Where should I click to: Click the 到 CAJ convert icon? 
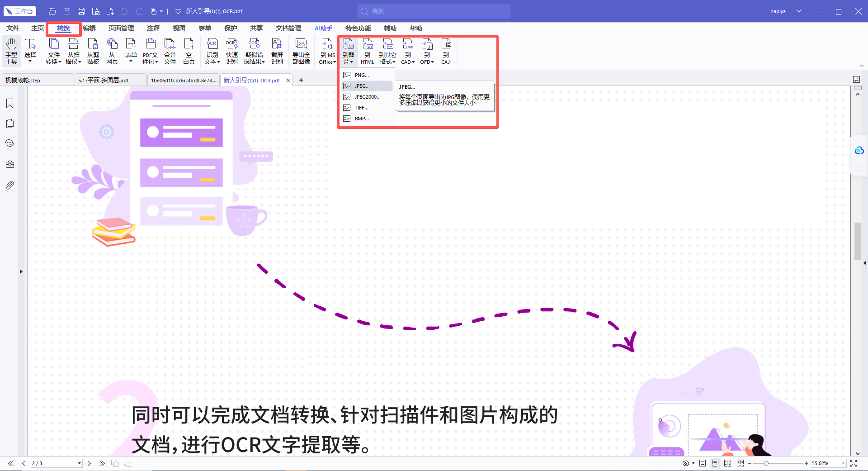[446, 51]
